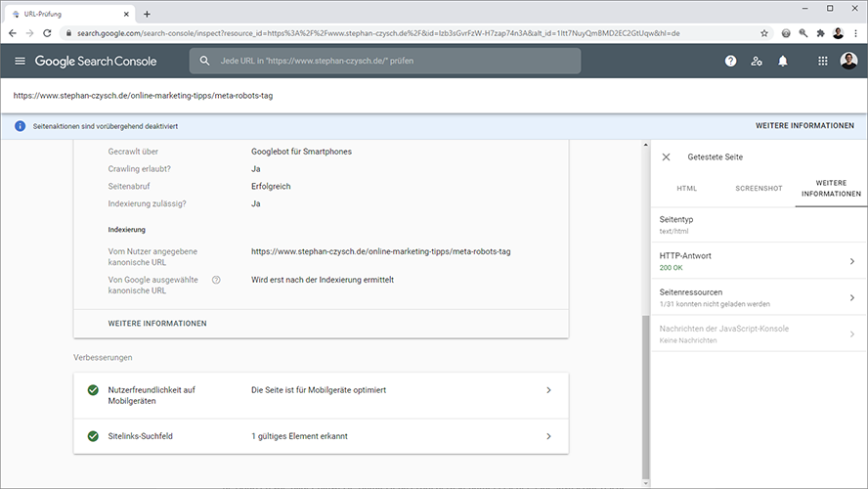Screen dimensions: 868x489
Task: Expand the Nutzerfreundlichkeit auf Mobilgeräten chevron
Action: [548, 390]
